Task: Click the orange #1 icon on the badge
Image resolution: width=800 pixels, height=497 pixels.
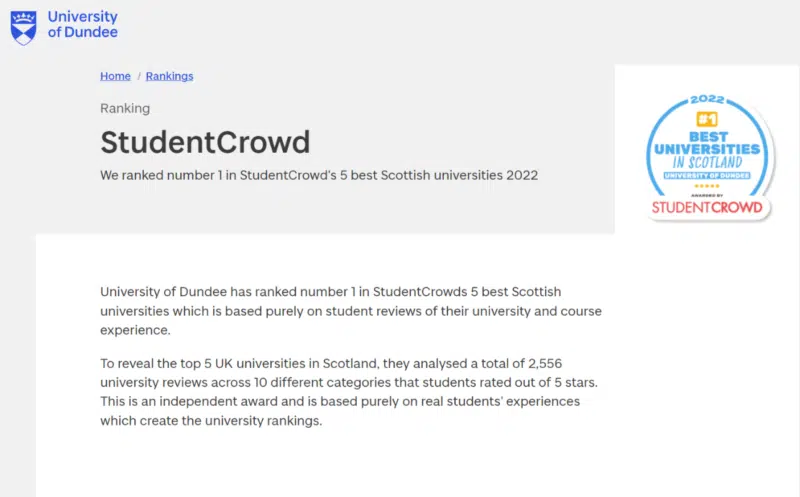Action: coord(707,118)
